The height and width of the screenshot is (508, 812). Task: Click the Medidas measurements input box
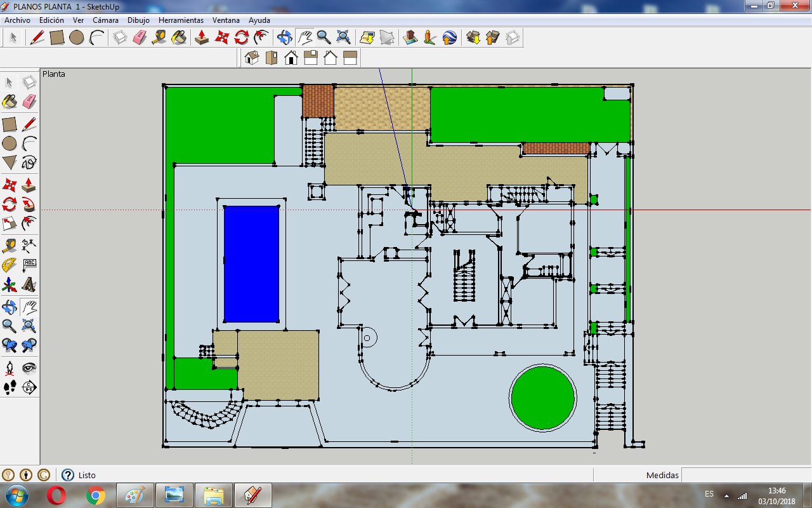[745, 475]
